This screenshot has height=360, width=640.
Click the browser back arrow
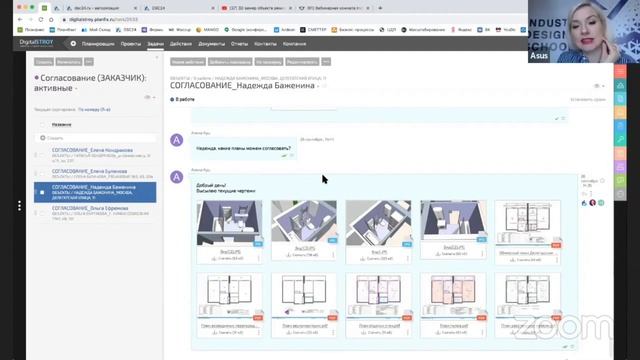pos(20,19)
